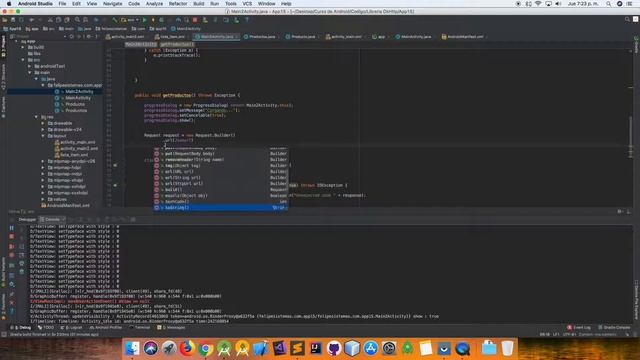Viewport: 640px width, 360px height.
Task: Collapse the src folder in project tree
Action: 23,60
